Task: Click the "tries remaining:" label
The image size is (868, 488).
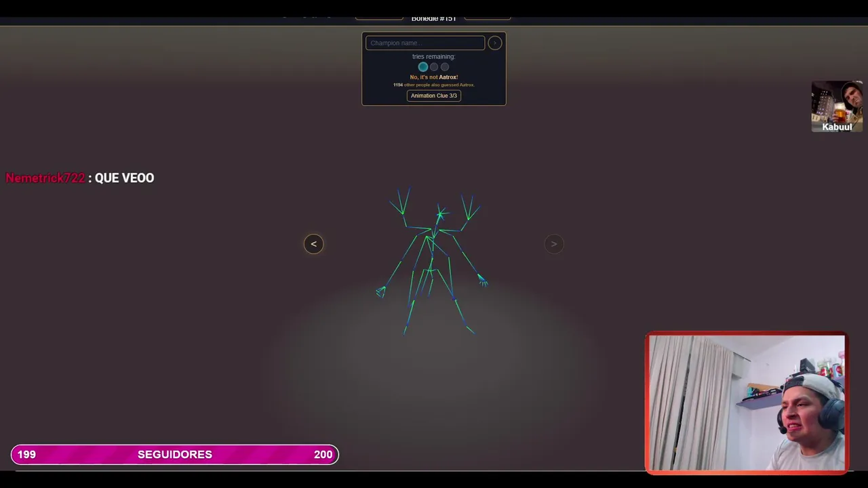Action: click(x=434, y=57)
